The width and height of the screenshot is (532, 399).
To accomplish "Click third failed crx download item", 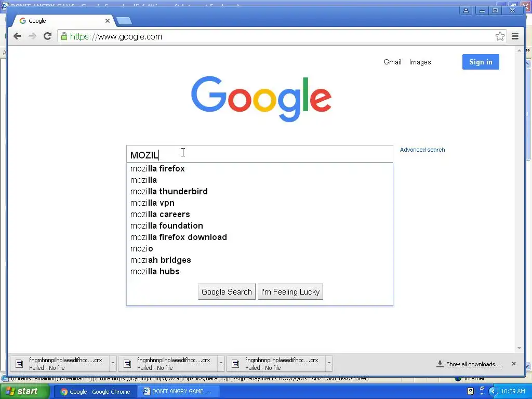I will pyautogui.click(x=276, y=364).
